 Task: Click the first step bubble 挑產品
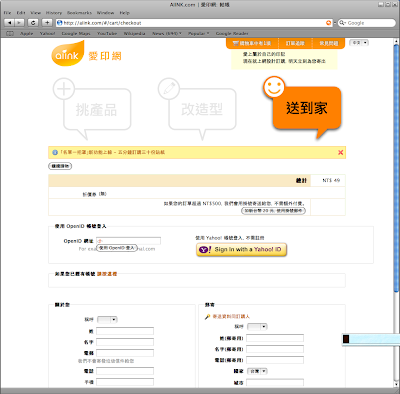point(97,109)
